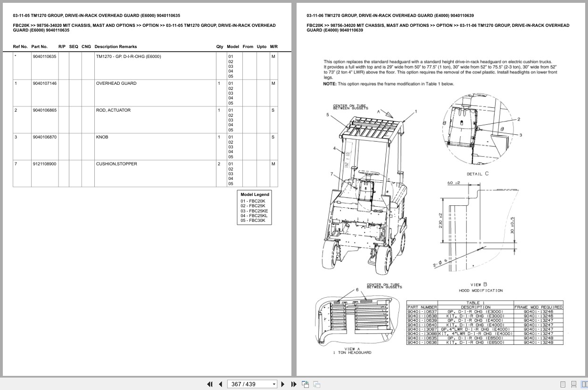Select ROD, ACTUATOR description

click(113, 110)
